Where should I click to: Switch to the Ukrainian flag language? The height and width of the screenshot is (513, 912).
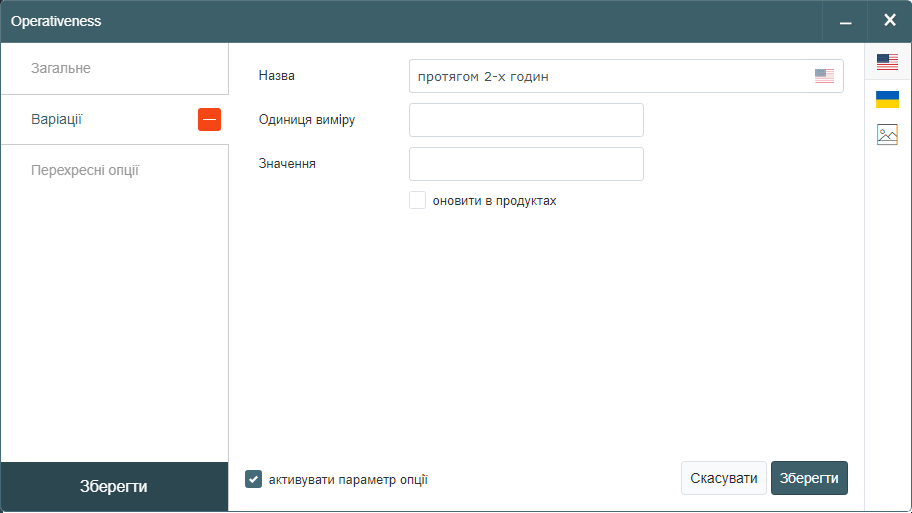tap(887, 99)
